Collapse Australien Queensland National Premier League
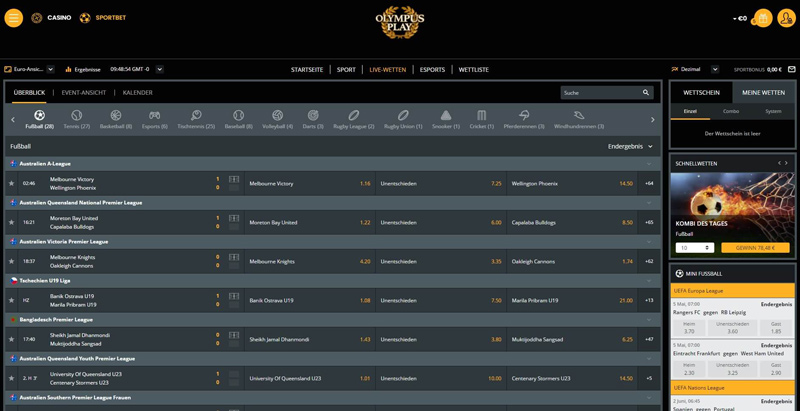800x411 pixels. pos(649,202)
